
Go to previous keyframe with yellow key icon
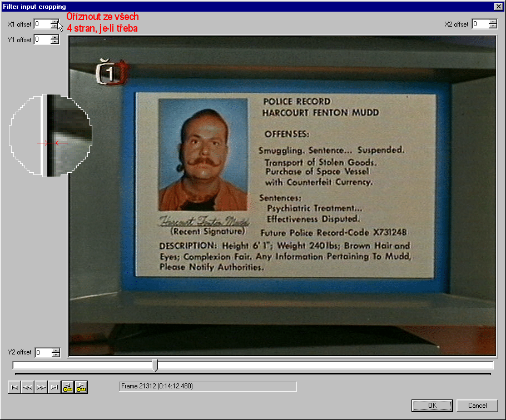[x=68, y=387]
